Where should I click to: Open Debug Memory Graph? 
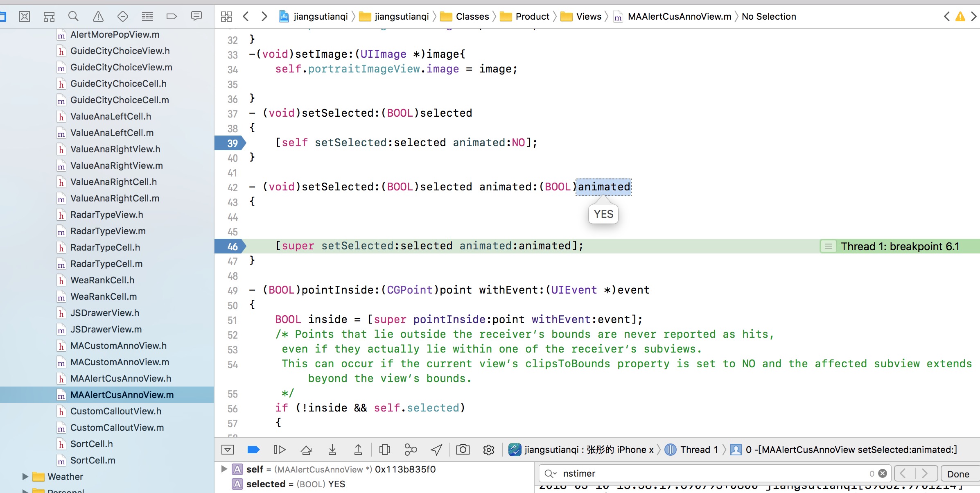click(411, 450)
